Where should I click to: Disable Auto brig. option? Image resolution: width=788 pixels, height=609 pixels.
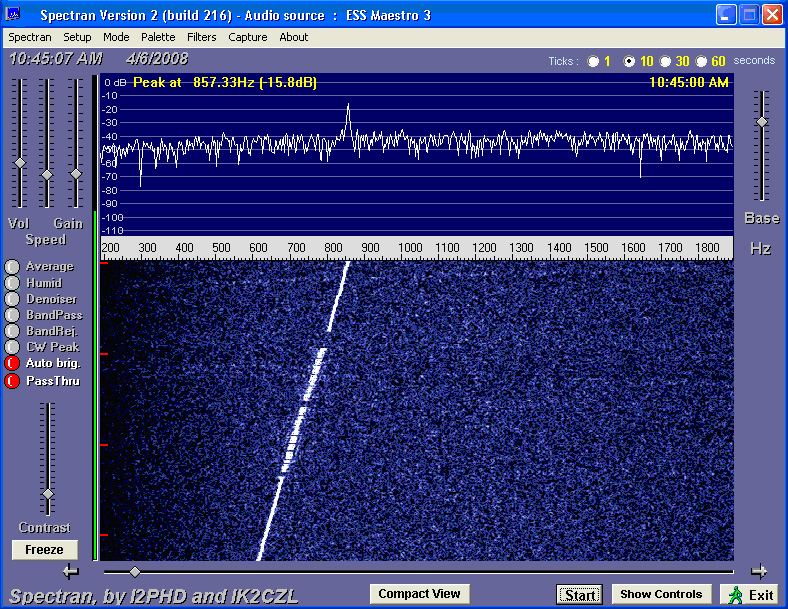click(x=12, y=363)
